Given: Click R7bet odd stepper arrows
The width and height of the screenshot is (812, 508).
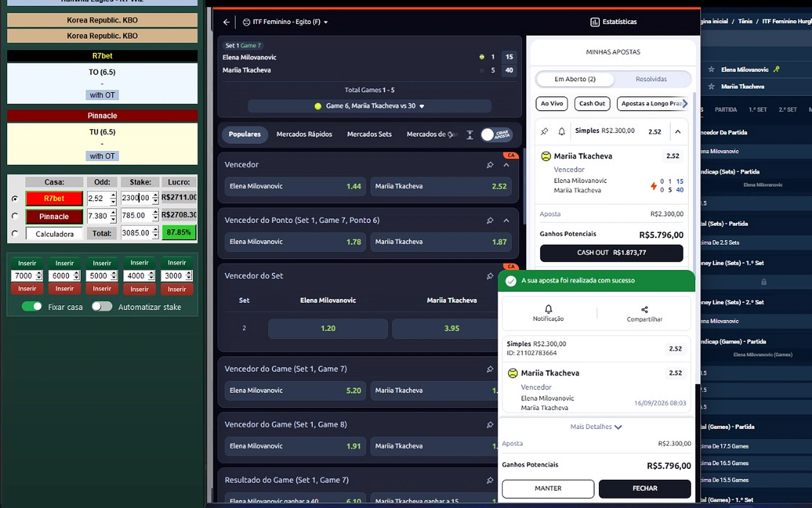Looking at the screenshot, I should pos(113,198).
